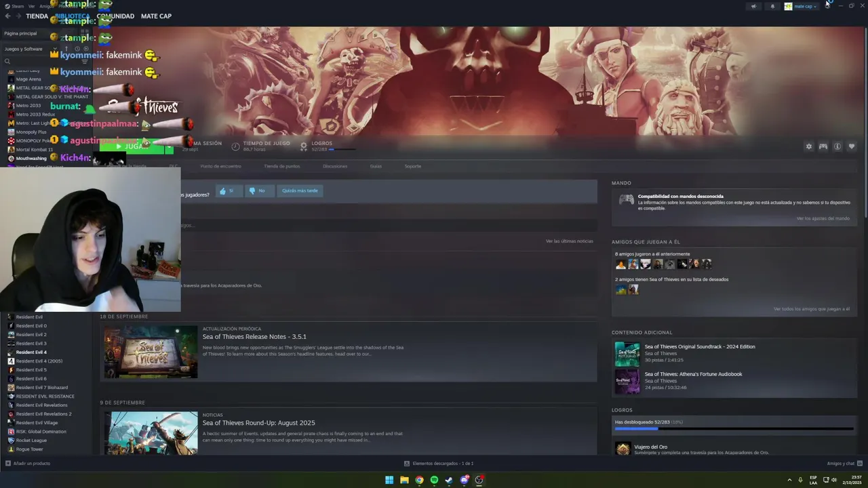Click the library search magnifier icon
The height and width of the screenshot is (488, 868).
pyautogui.click(x=7, y=62)
